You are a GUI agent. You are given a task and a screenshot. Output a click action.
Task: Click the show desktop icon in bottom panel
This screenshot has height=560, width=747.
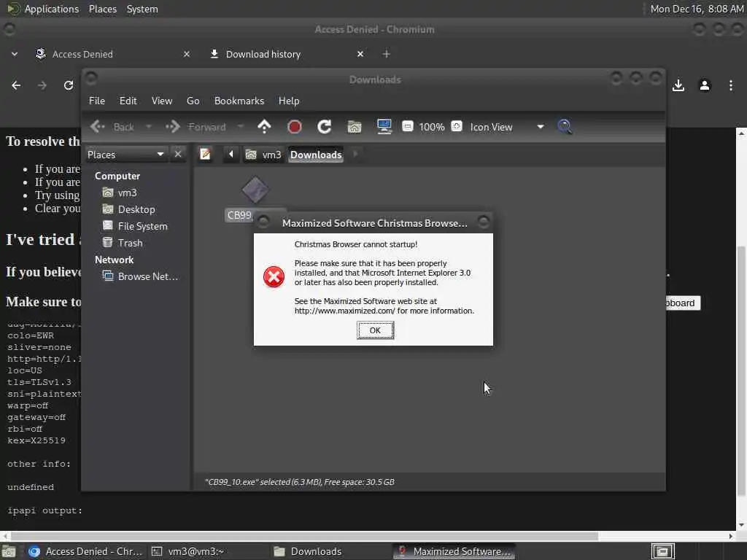tap(9, 551)
